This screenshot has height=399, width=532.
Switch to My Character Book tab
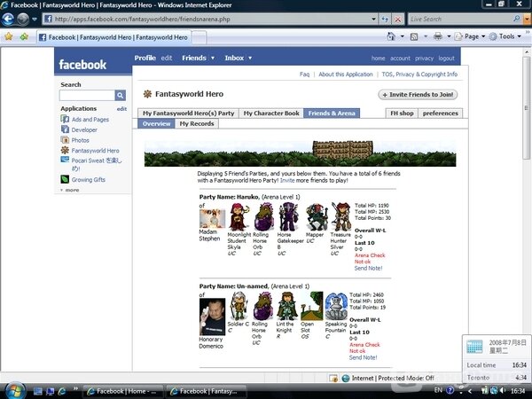coord(271,113)
